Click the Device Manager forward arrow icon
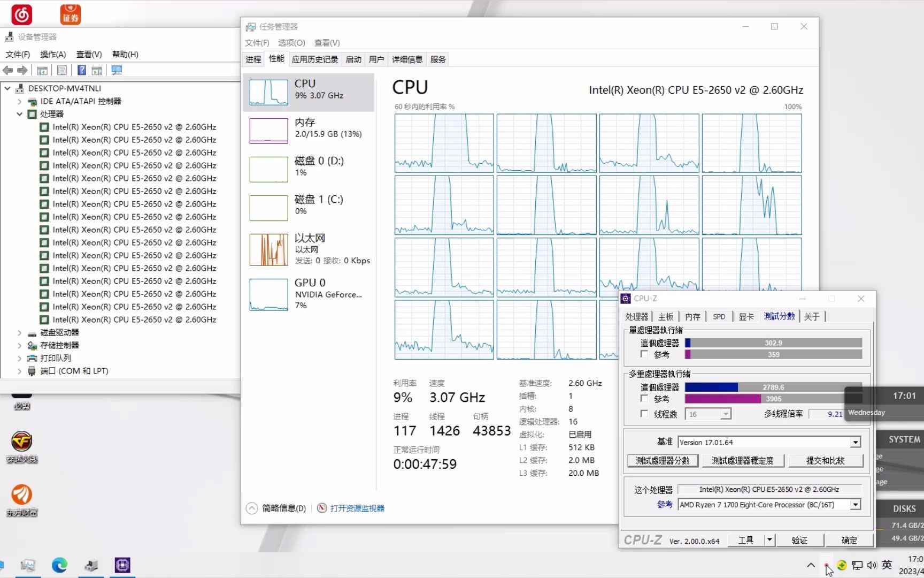Screen dimensions: 924x578 point(22,70)
